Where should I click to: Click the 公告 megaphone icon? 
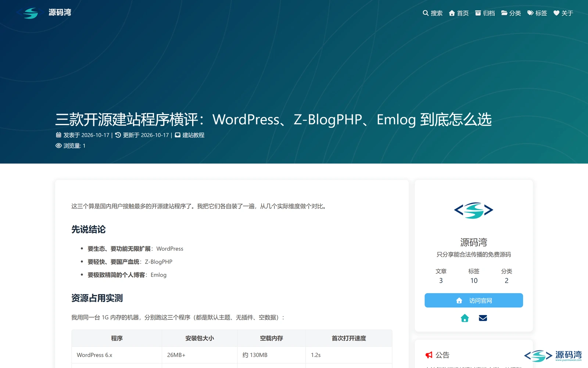pos(429,355)
